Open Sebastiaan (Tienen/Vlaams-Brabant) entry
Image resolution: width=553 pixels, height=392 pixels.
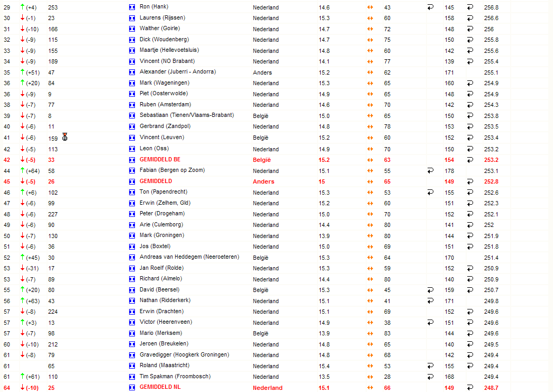pyautogui.click(x=187, y=115)
